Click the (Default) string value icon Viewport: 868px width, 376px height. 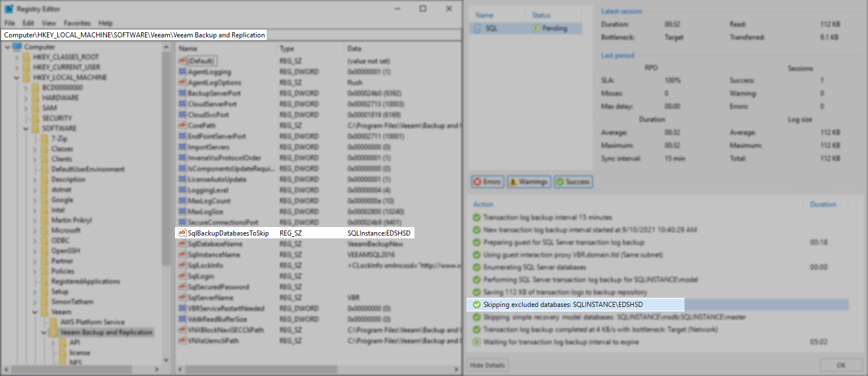point(182,61)
